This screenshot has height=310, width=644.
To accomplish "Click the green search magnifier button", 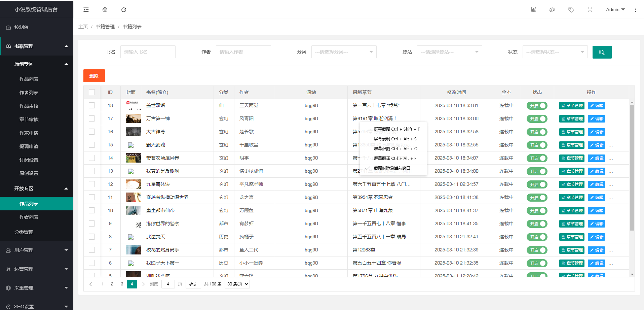I will (x=602, y=52).
